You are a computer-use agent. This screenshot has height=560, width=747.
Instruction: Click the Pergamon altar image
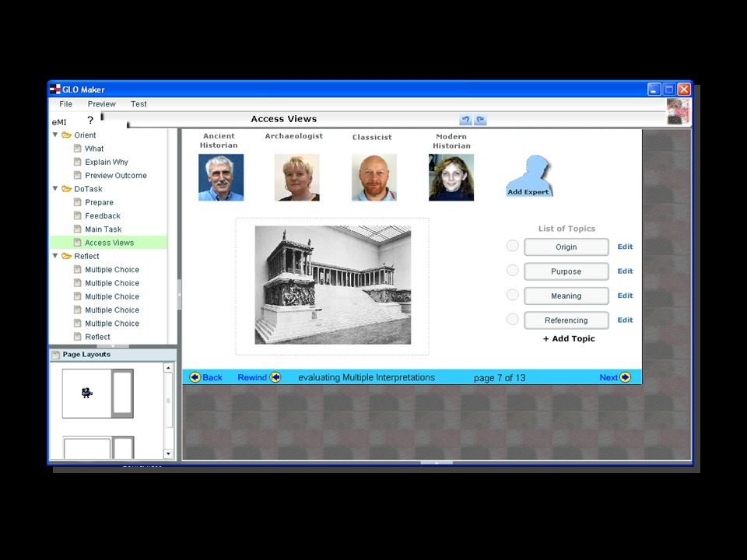click(x=332, y=285)
